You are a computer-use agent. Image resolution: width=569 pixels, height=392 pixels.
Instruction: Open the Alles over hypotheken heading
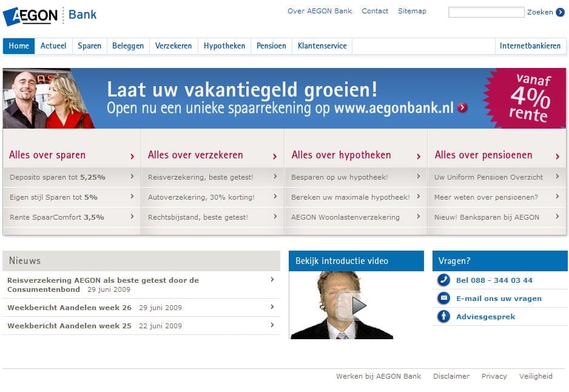click(341, 155)
